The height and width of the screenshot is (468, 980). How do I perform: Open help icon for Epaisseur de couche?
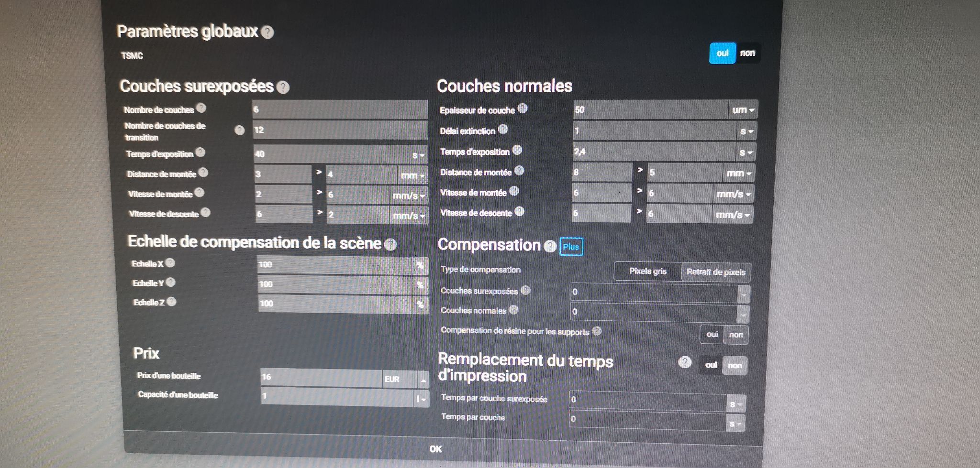(x=523, y=109)
